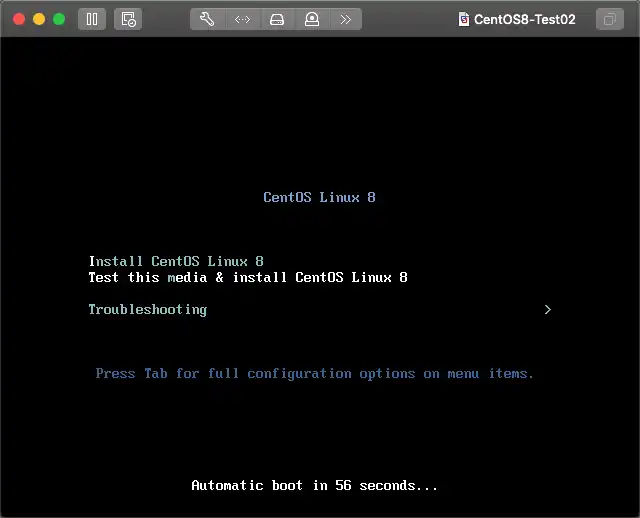Viewport: 640px width, 518px height.
Task: Open virtual machine settings wrench
Action: (x=207, y=19)
